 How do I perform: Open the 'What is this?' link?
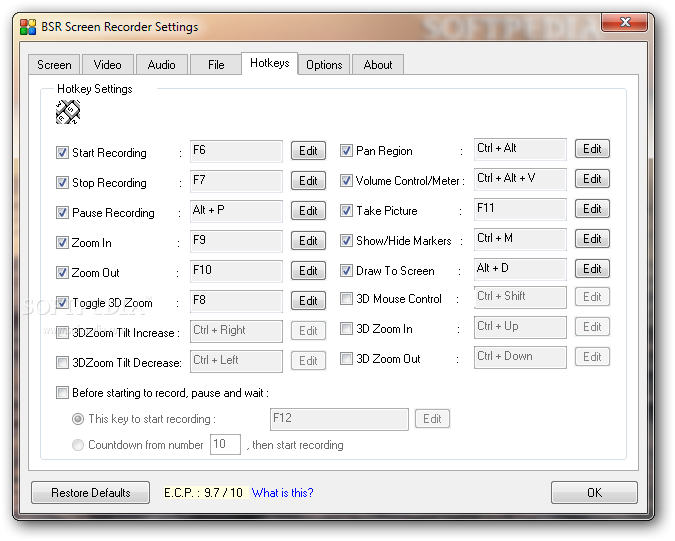[x=282, y=492]
